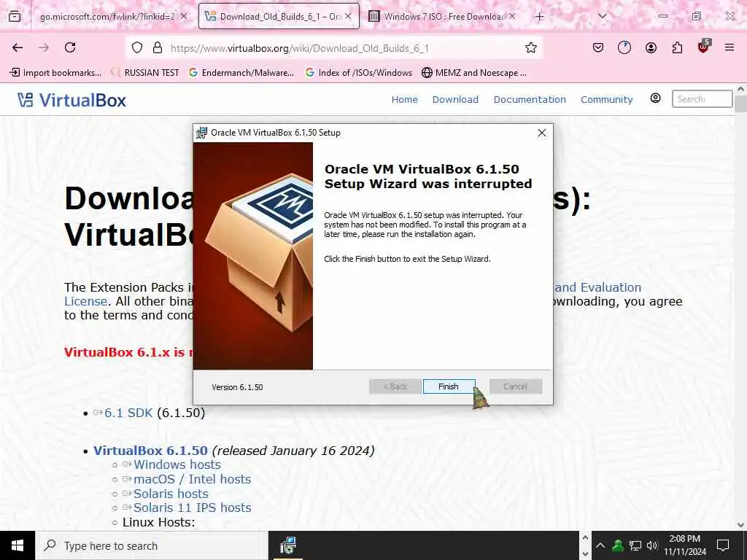
Task: Select the Download_Old_Builds_6_1 tab
Action: click(x=279, y=17)
